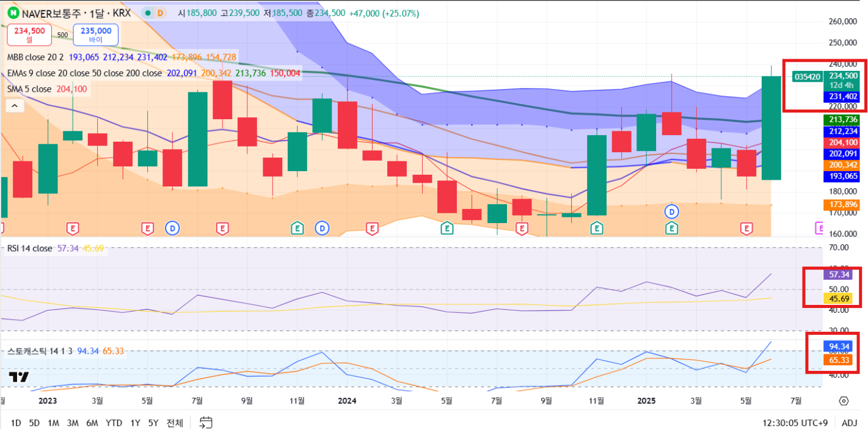Open red earnings E marker for February 2024
The height and width of the screenshot is (429, 868).
tap(371, 229)
